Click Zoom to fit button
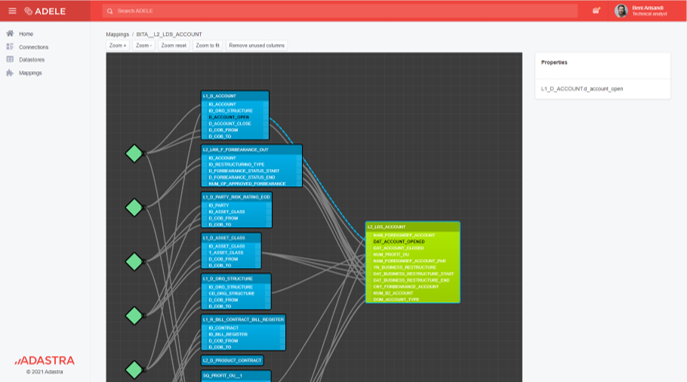Screen dimensions: 687x382 208,46
